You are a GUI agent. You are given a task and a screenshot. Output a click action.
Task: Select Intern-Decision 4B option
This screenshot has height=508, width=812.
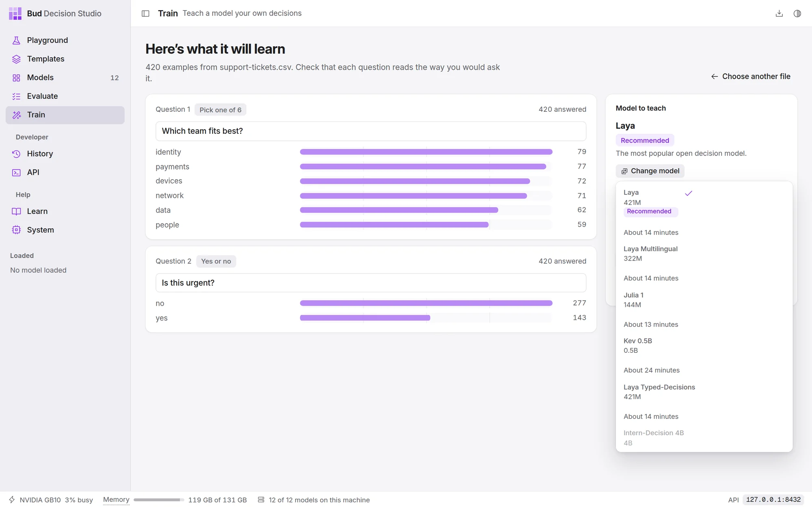coord(704,438)
